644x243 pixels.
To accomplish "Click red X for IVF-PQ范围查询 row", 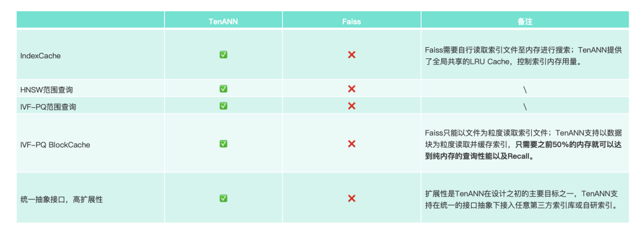I will point(352,106).
